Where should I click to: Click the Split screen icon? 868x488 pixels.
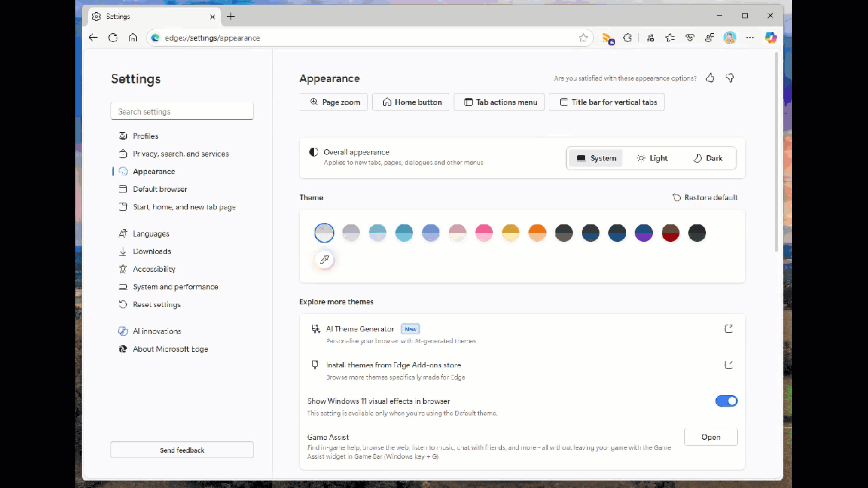click(650, 38)
